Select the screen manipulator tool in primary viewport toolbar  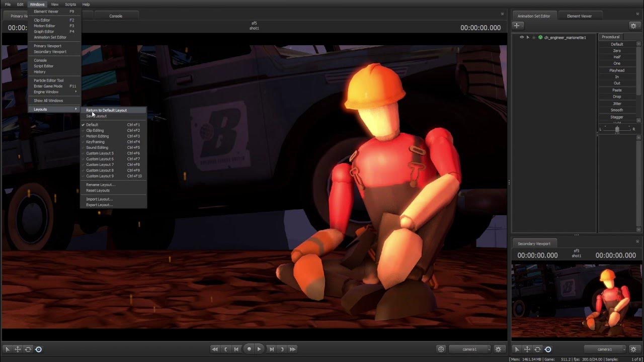[x=38, y=349]
